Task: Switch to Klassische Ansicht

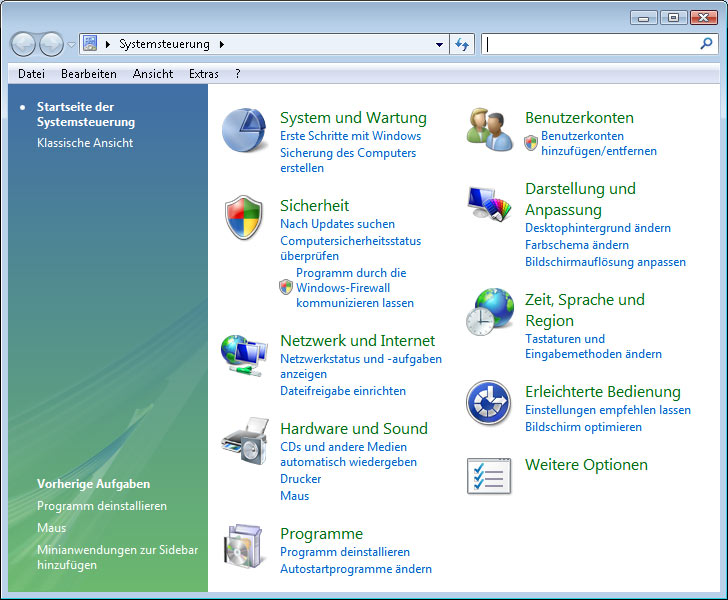Action: (x=85, y=143)
